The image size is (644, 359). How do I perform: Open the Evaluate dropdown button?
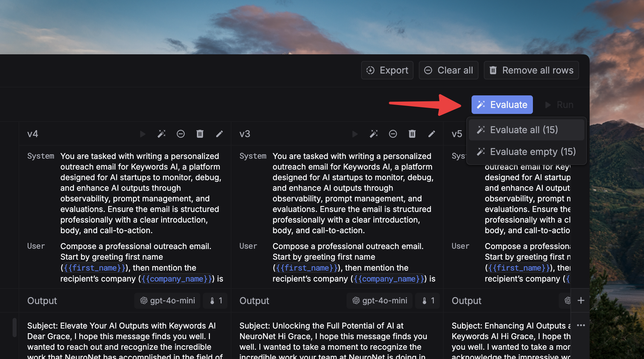502,105
